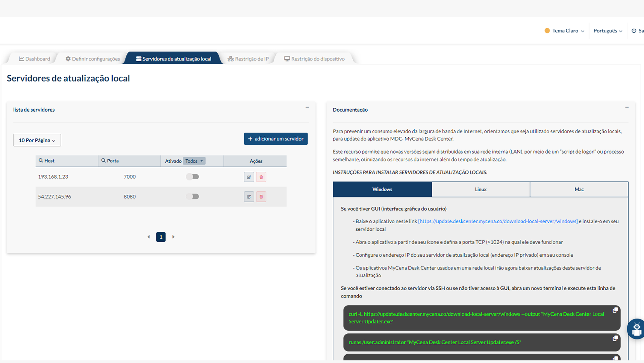Collapse the Documentação panel
Viewport: 644px width, 363px height.
coord(627,107)
